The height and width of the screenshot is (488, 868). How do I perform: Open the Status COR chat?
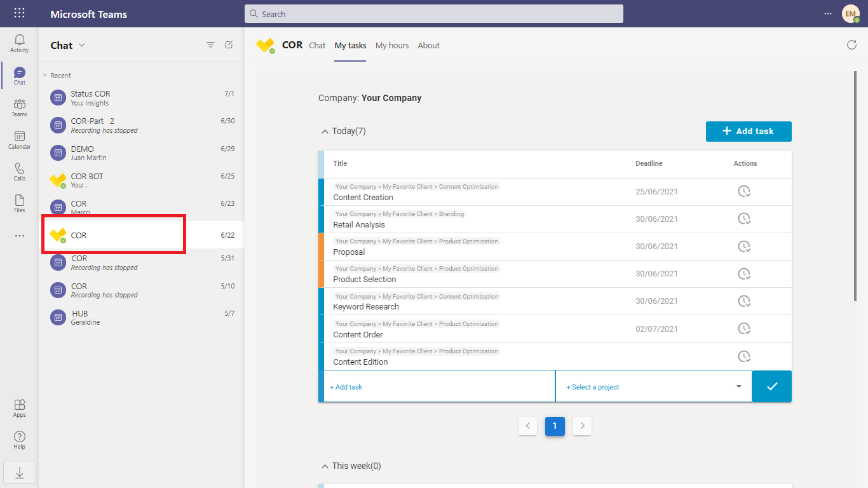pos(142,98)
